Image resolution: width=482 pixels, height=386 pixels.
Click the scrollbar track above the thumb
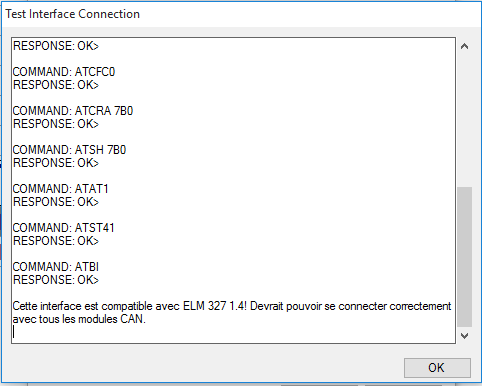(464, 120)
